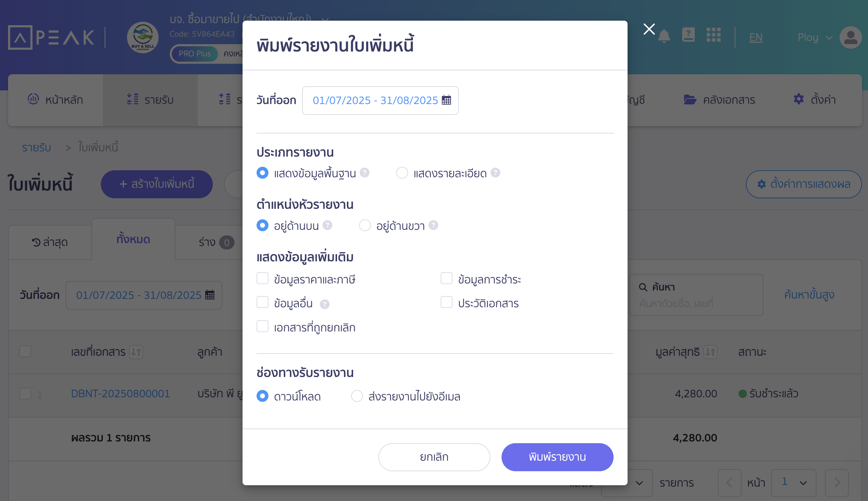Switch to the ทั้งหมด tab
Image resolution: width=868 pixels, height=501 pixels.
[x=133, y=239]
